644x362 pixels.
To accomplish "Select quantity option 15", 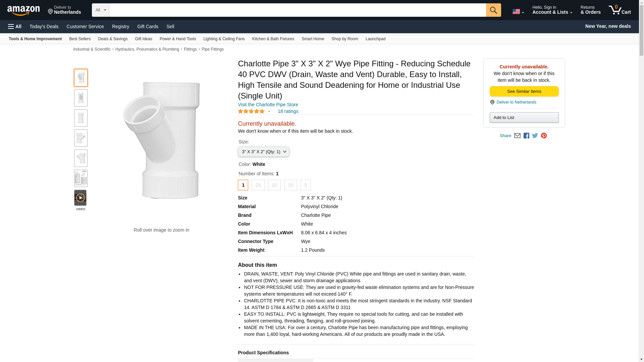I will [290, 185].
